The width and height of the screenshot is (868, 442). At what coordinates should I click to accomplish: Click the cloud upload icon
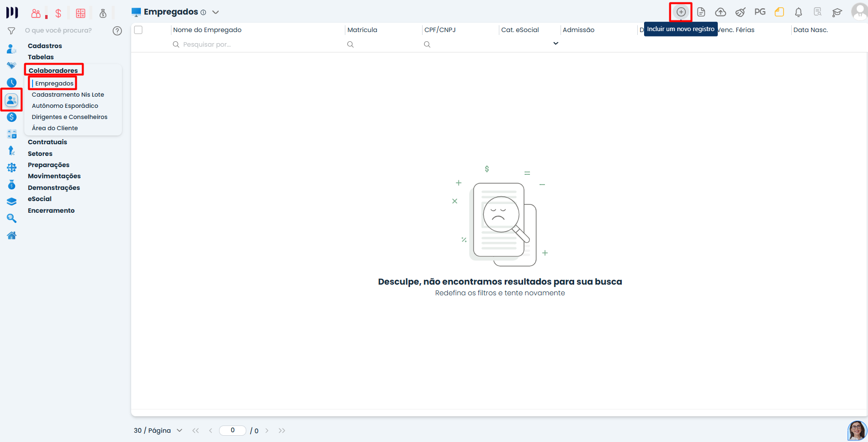tap(720, 12)
